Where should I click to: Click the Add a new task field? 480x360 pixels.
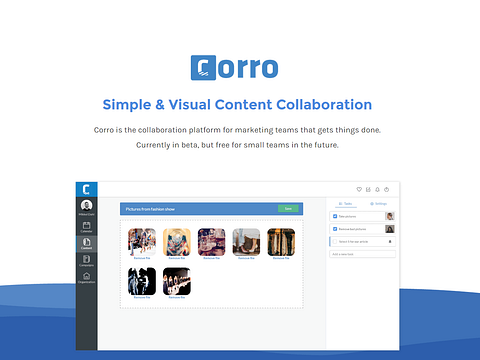[362, 254]
